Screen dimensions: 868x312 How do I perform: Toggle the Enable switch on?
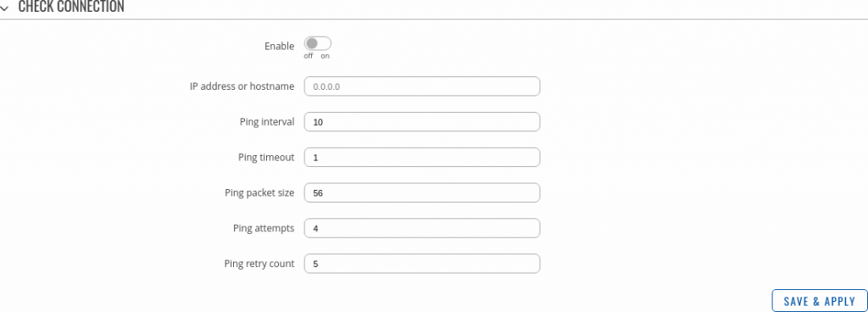318,43
